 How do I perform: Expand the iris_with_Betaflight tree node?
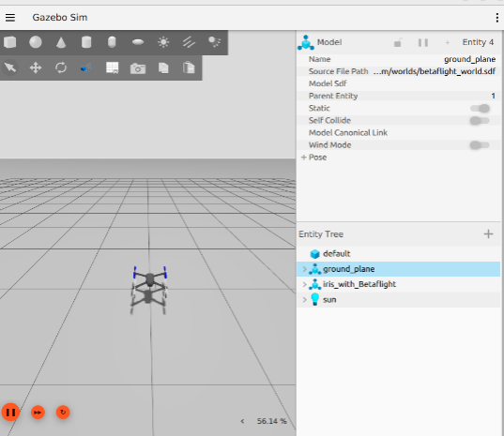304,284
